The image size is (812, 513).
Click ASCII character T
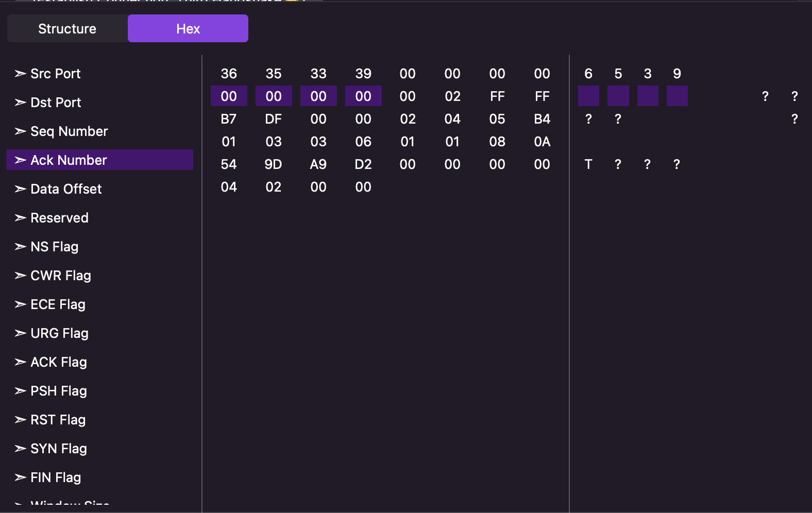coord(588,164)
